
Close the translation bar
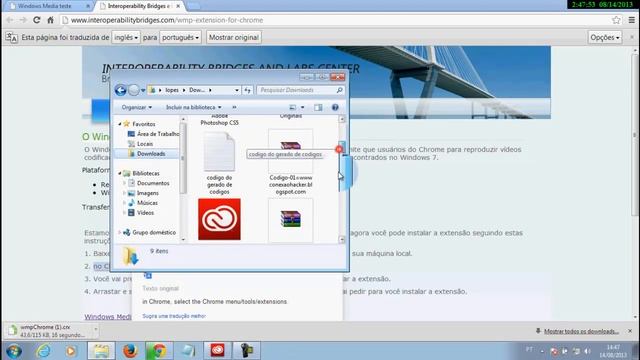click(x=632, y=37)
